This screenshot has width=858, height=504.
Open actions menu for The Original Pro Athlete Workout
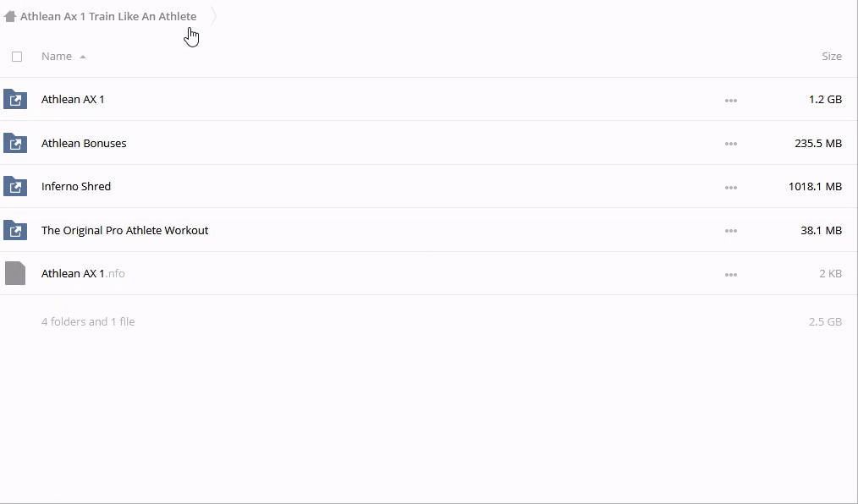[x=730, y=231]
